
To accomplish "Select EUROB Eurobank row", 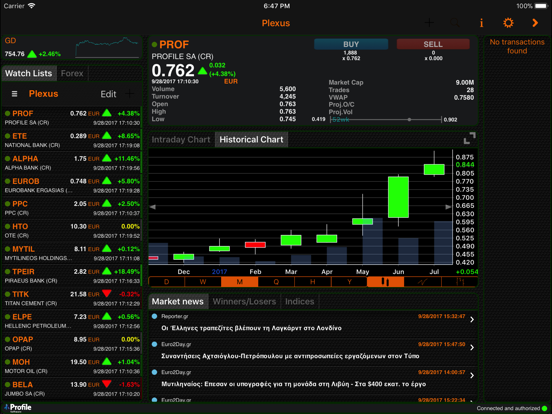I will [72, 185].
